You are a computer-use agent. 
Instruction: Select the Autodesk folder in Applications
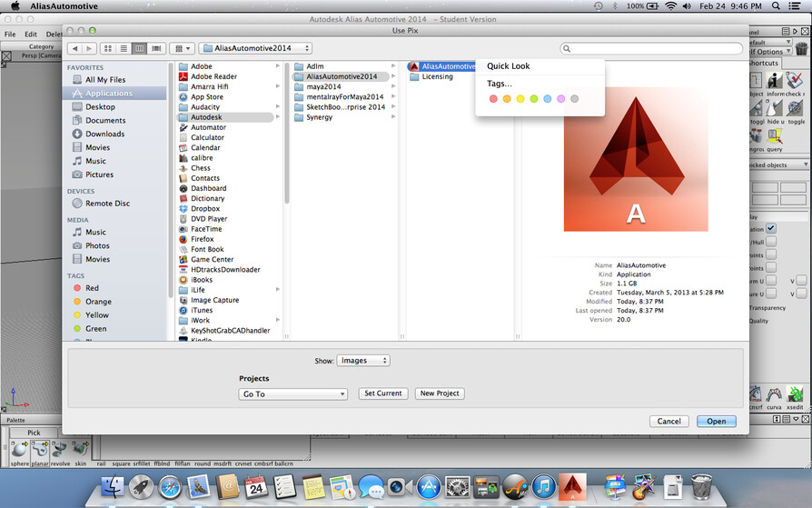[x=226, y=117]
